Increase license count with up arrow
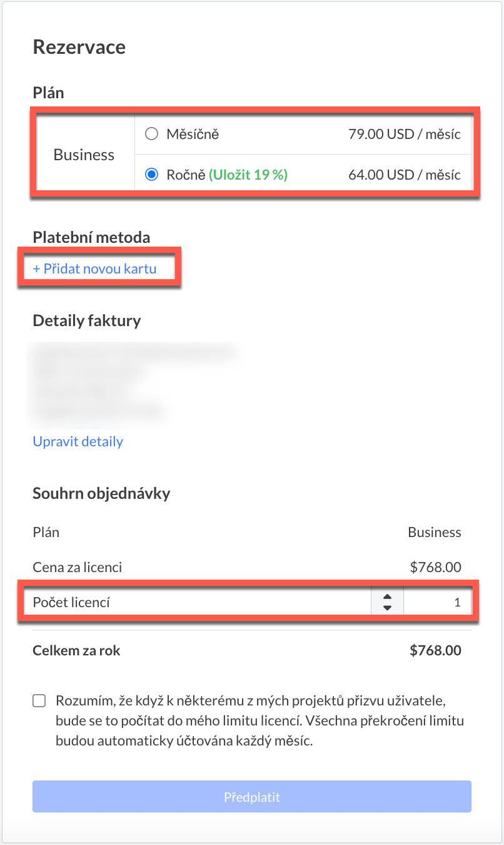The width and height of the screenshot is (504, 845). [x=387, y=598]
